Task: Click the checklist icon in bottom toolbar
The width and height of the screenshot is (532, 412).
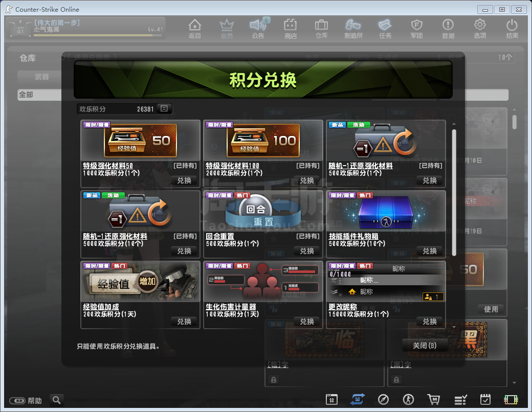Action: pyautogui.click(x=460, y=400)
